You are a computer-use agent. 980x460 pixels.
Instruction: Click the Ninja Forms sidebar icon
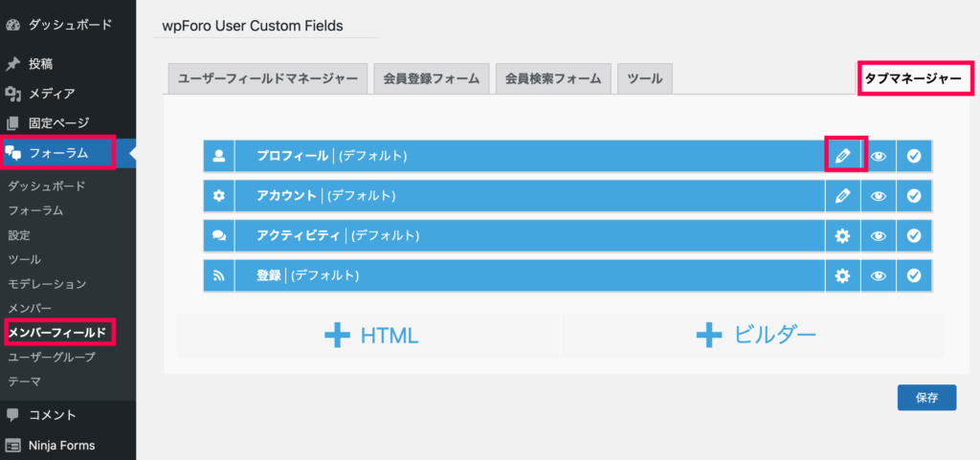click(13, 445)
